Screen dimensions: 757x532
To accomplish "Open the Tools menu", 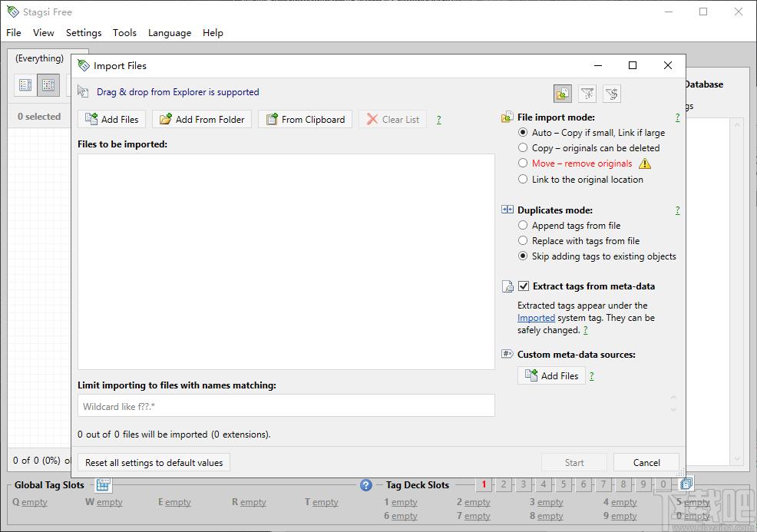I will (x=124, y=32).
